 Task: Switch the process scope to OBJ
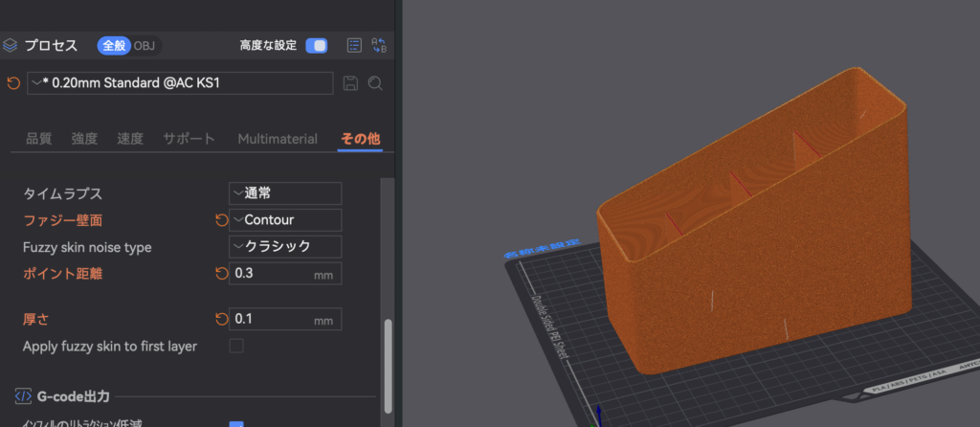click(145, 45)
